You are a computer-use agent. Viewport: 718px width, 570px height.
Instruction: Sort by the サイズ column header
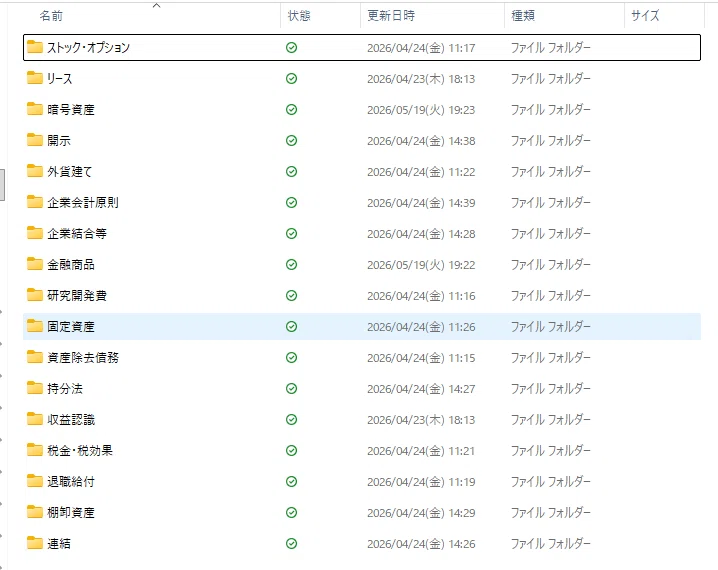(x=645, y=16)
